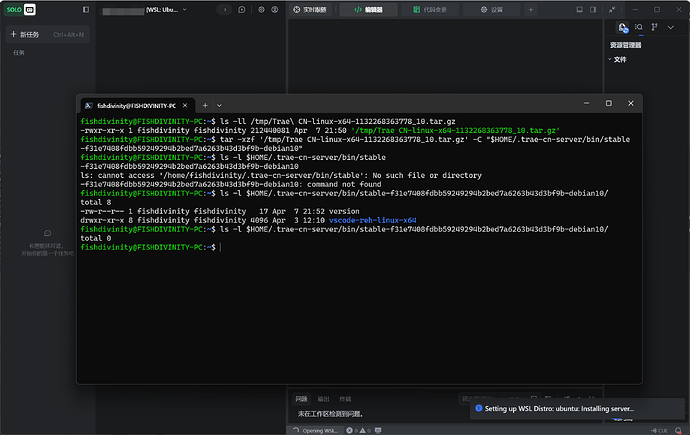Switch to the 编辑器 editor tab
This screenshot has width=690, height=435.
click(x=367, y=9)
